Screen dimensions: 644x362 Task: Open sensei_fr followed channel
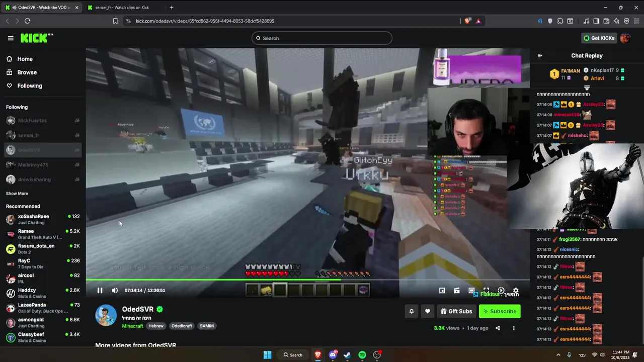point(43,135)
